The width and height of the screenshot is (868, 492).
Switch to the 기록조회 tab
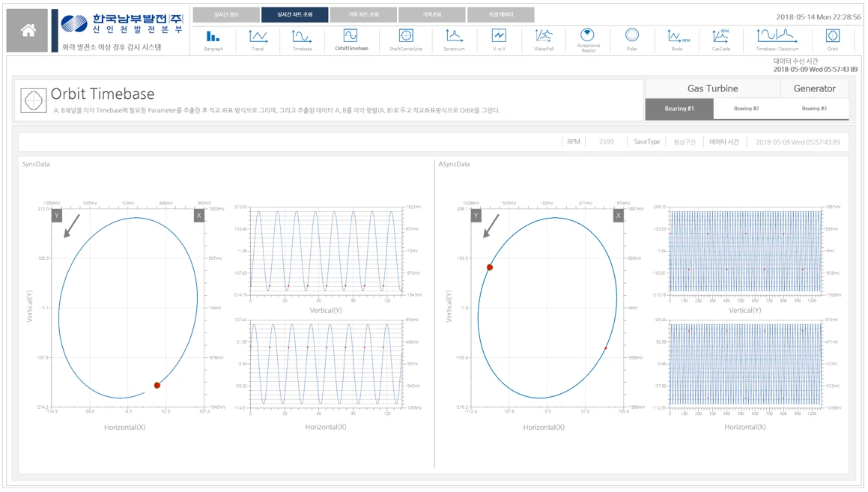pos(432,14)
